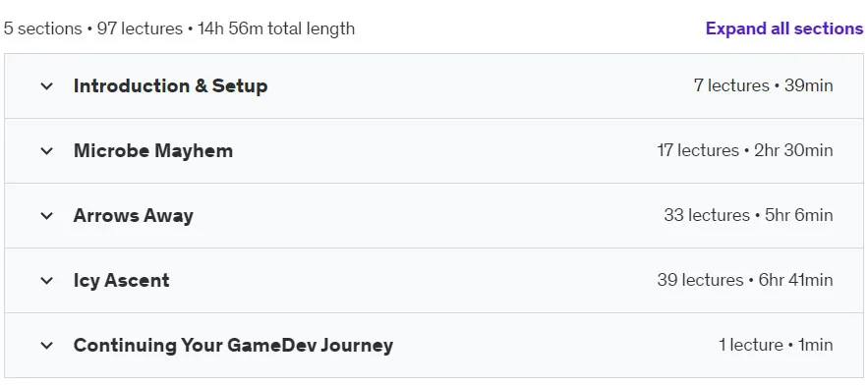Click the Expand all sections link
This screenshot has height=385, width=868.
click(x=783, y=28)
